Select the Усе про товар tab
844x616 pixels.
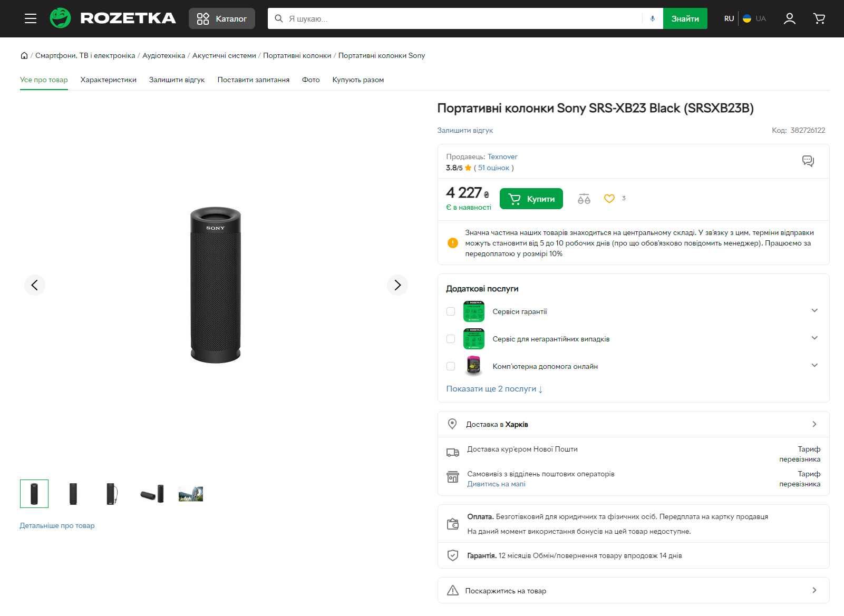tap(44, 80)
